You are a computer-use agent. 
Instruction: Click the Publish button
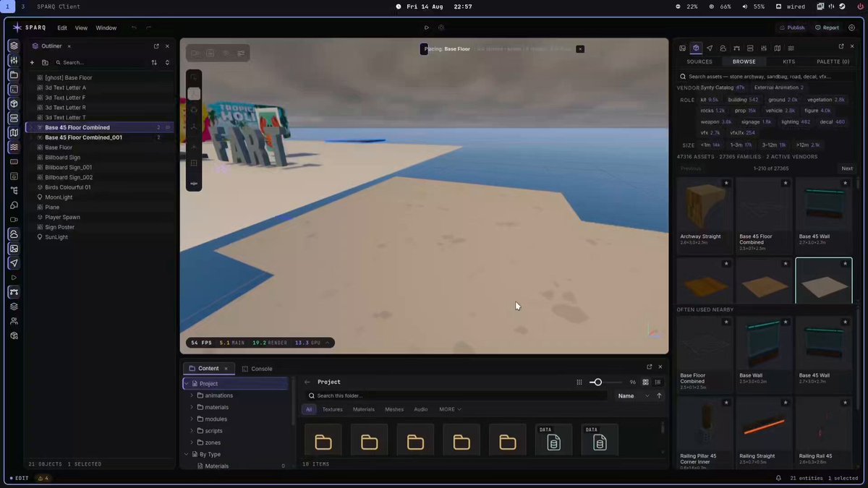(791, 27)
